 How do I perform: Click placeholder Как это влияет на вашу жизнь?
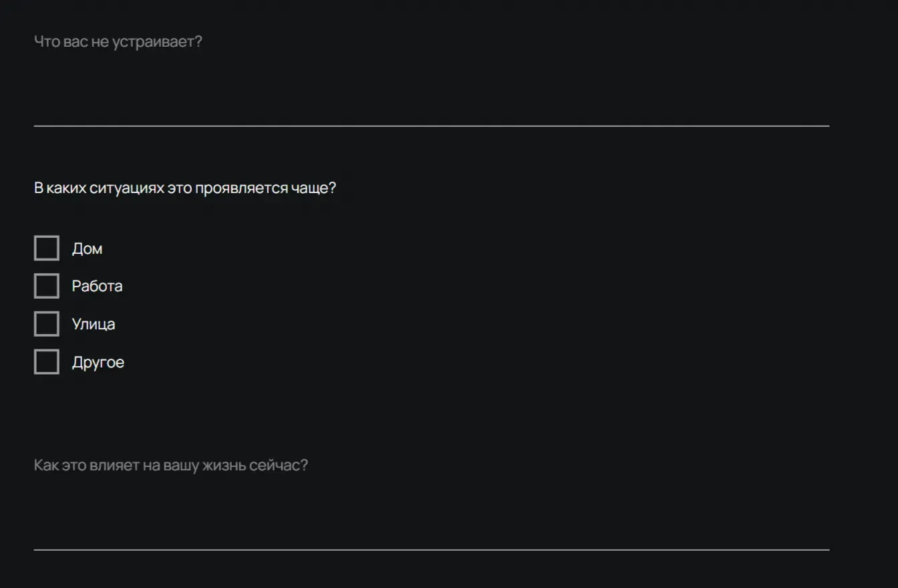(170, 465)
